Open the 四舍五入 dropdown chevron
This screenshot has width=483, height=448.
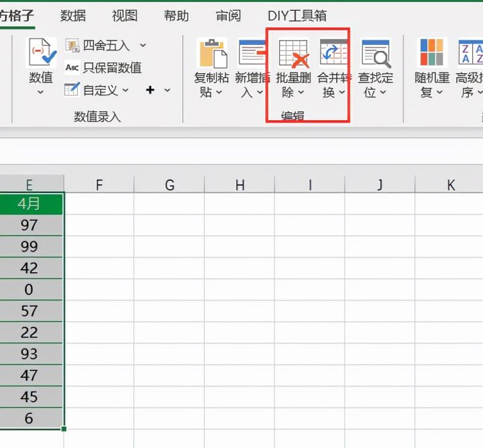143,46
